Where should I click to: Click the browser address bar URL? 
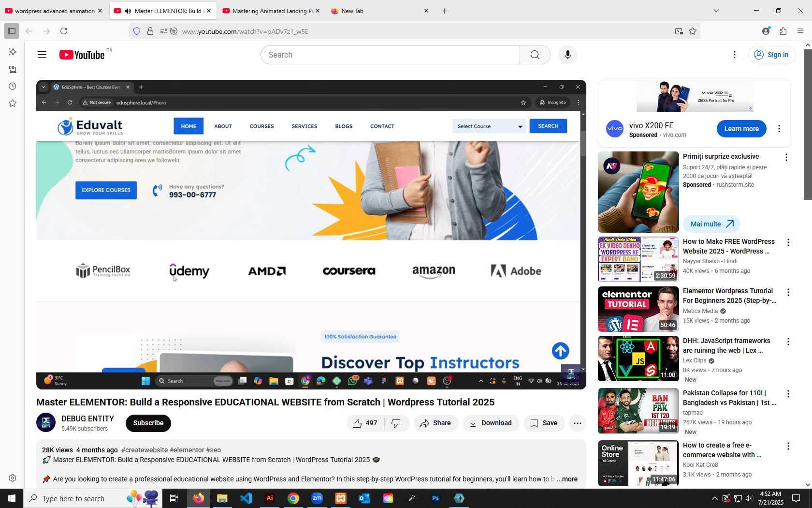click(245, 31)
